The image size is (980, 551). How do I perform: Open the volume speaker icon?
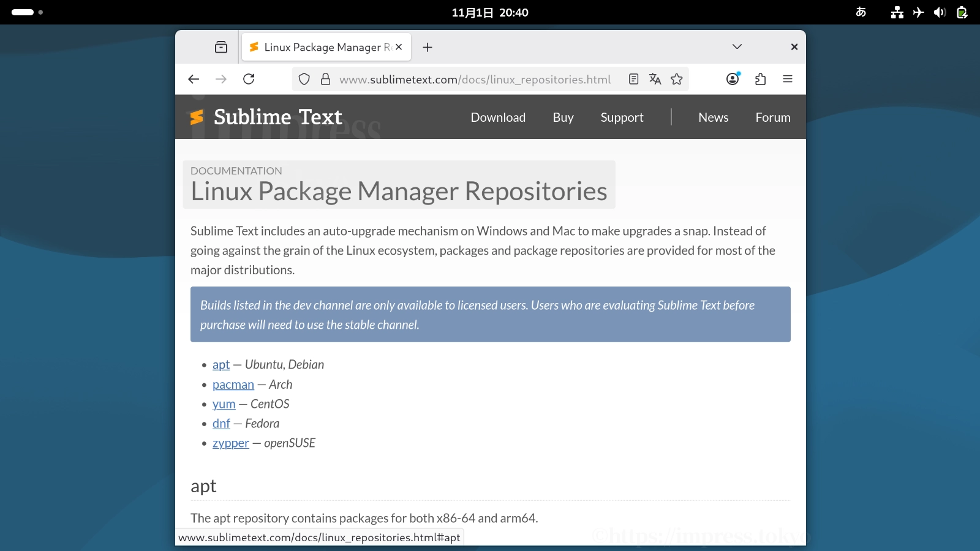940,12
